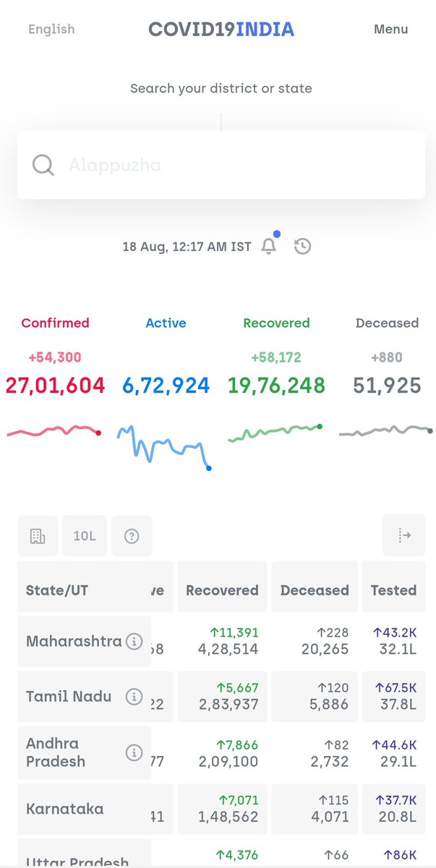This screenshot has height=868, width=436.
Task: Click Maharashtra recovered value 4,28,514
Action: tap(228, 650)
